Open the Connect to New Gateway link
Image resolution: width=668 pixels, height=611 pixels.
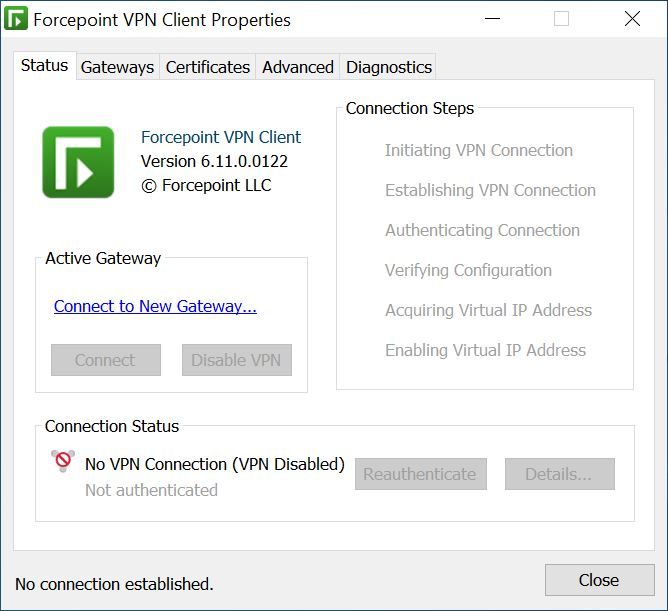click(x=155, y=306)
